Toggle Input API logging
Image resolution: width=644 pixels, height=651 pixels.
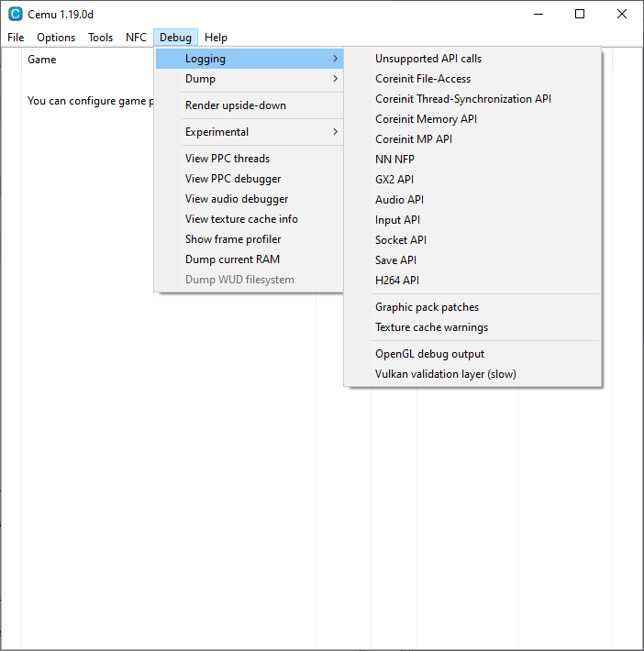coord(472,220)
